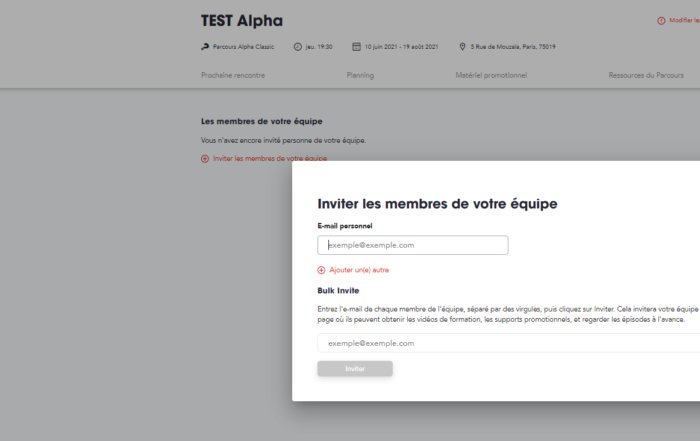This screenshot has height=441, width=700.
Task: Click the 10 juin 2021 - 19 août 2021 date range
Action: (x=401, y=46)
